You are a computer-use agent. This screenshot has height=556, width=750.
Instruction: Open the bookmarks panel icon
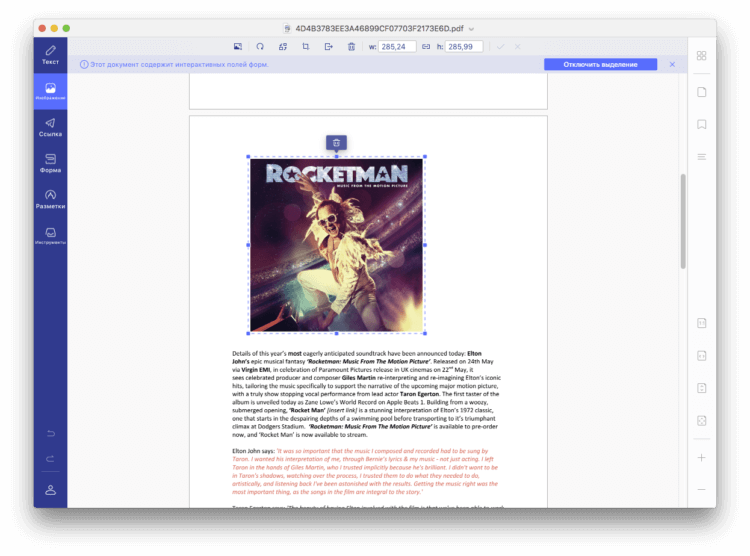coord(701,124)
